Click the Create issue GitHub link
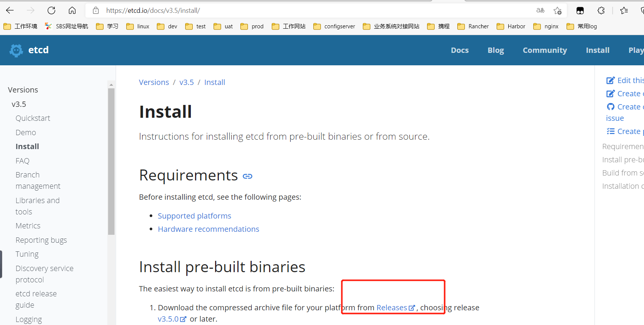This screenshot has height=325, width=644. pos(625,112)
